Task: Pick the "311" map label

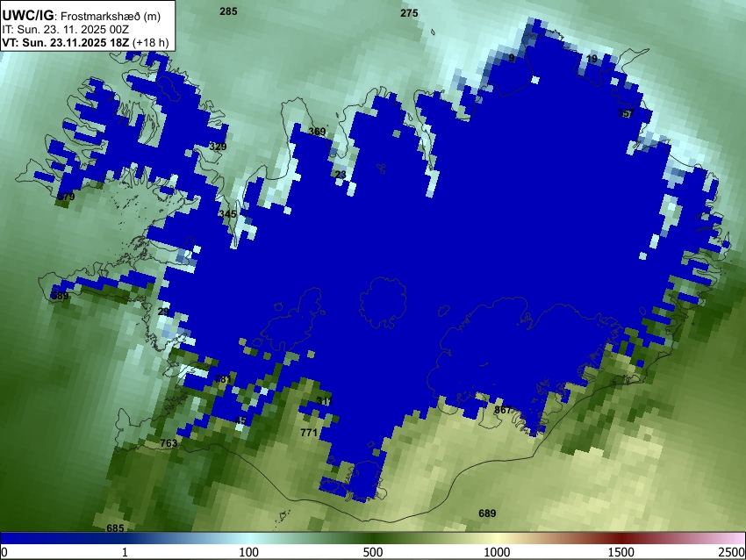Action: click(324, 401)
